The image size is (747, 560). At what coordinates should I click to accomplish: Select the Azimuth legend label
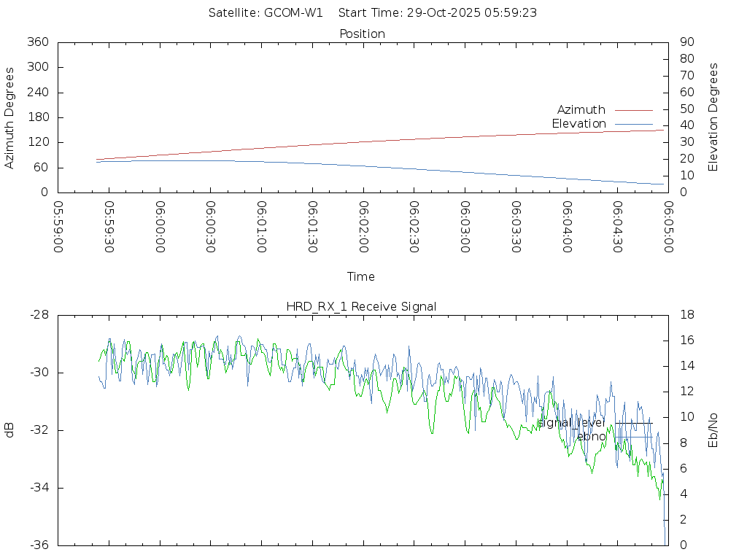[581, 110]
